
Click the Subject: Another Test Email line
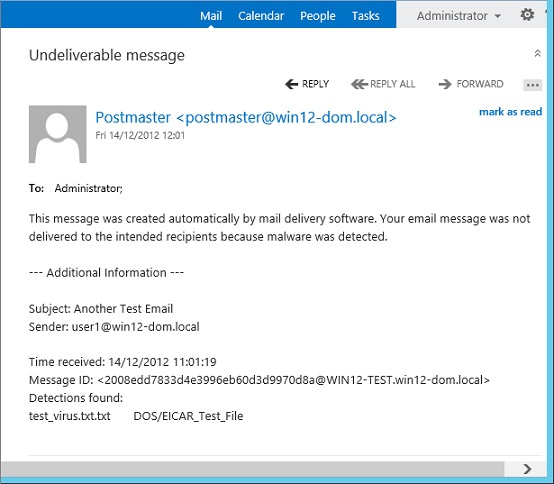(x=101, y=309)
